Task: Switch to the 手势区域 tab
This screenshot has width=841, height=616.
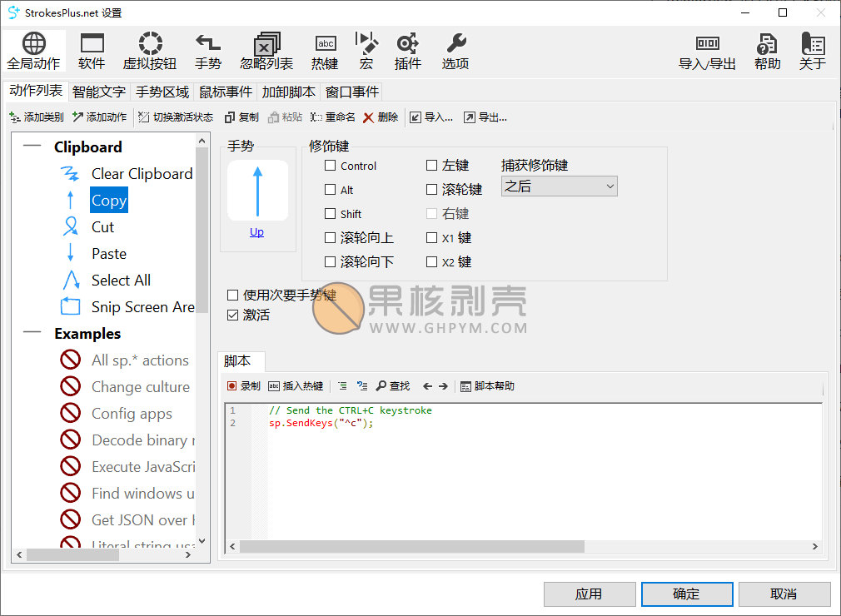Action: [x=162, y=92]
